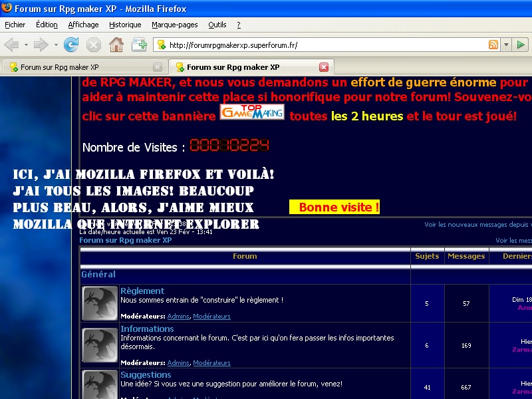Viewport: 532px width, 399px height.
Task: Click the Informations message count 169
Action: point(467,345)
